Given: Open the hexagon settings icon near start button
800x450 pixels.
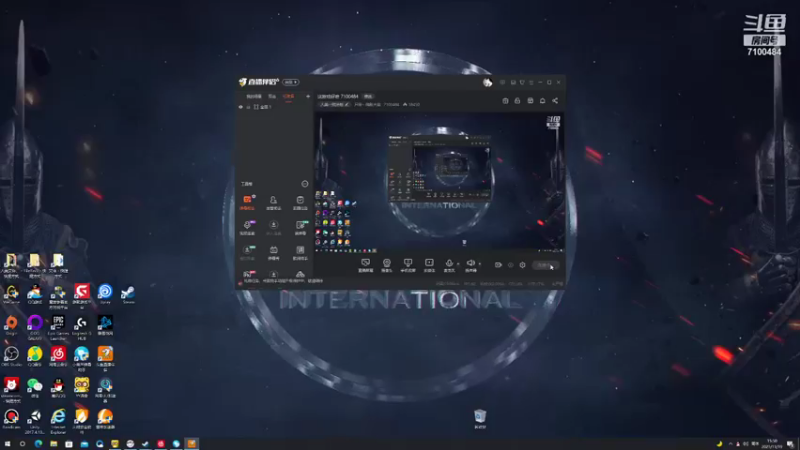Looking at the screenshot, I should [522, 265].
